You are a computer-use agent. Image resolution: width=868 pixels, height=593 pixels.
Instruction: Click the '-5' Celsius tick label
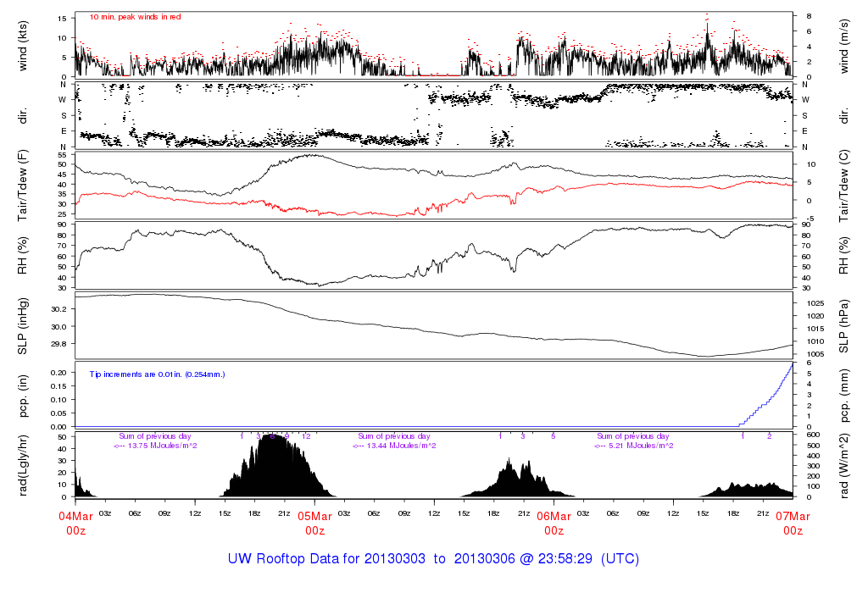point(810,219)
